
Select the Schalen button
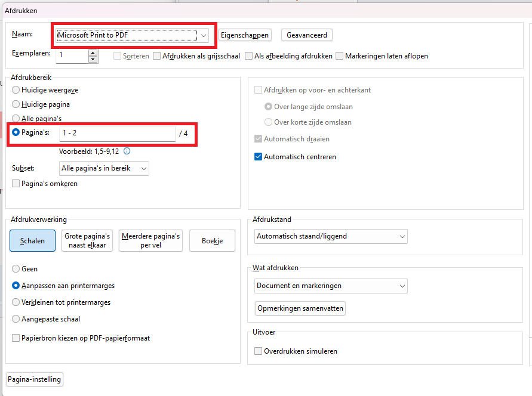tap(33, 241)
